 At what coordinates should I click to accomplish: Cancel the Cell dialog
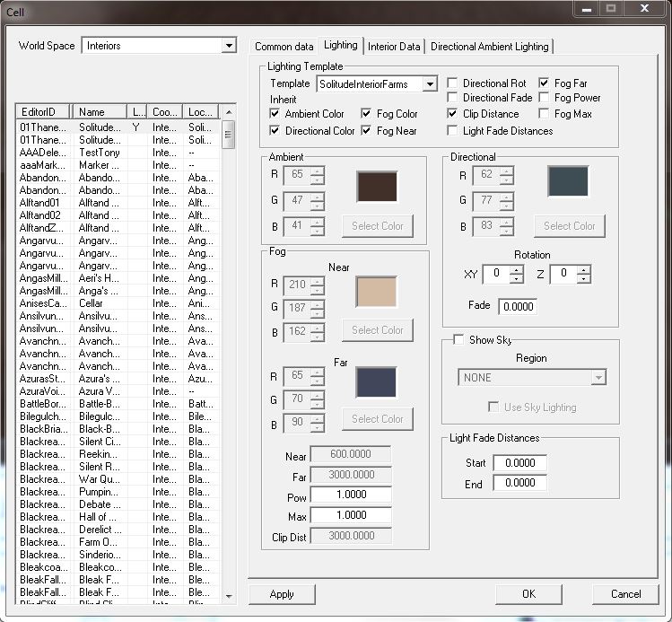625,593
